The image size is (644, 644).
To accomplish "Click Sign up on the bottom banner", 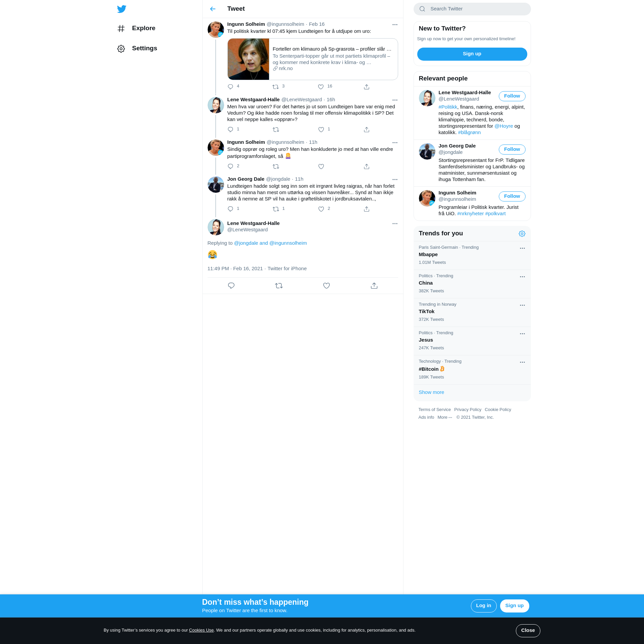I will (514, 606).
